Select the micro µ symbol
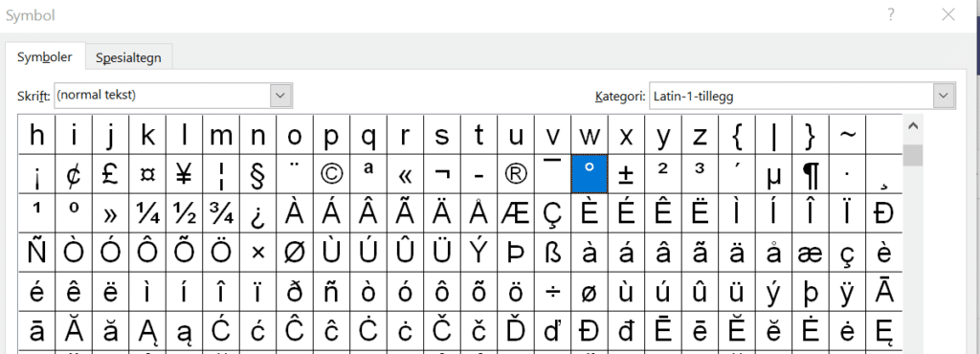Image resolution: width=980 pixels, height=354 pixels. [x=773, y=174]
